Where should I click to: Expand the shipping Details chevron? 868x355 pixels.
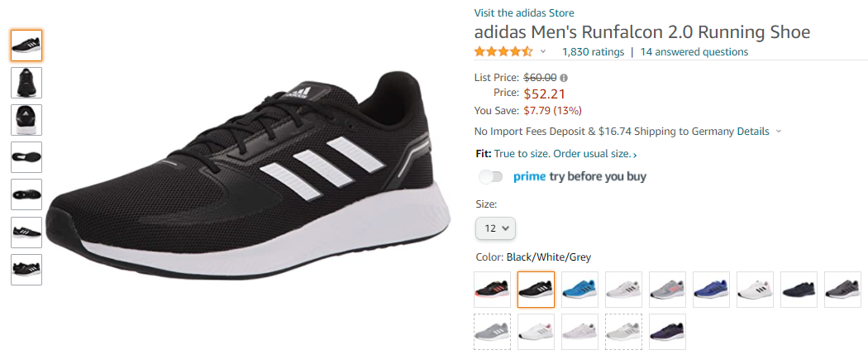tap(780, 132)
